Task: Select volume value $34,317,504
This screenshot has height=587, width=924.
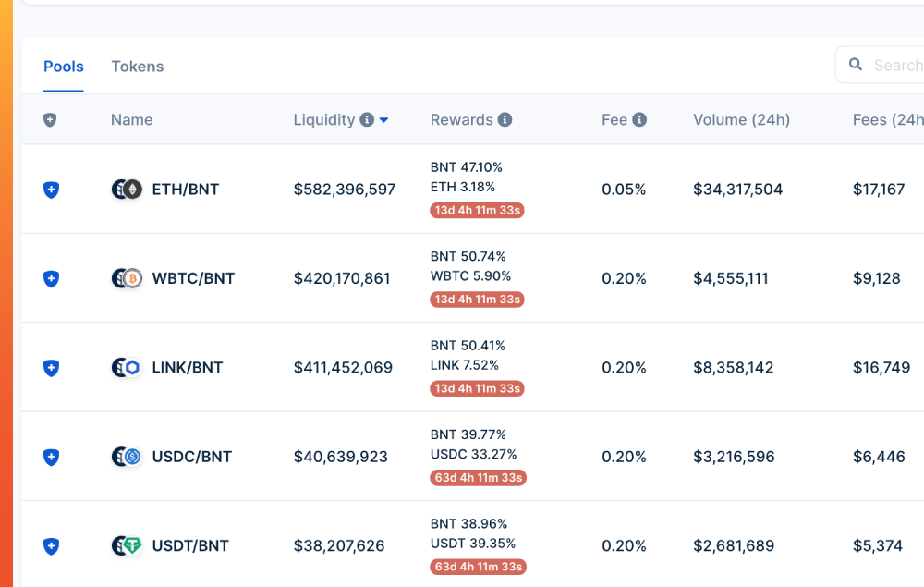Action: tap(737, 190)
